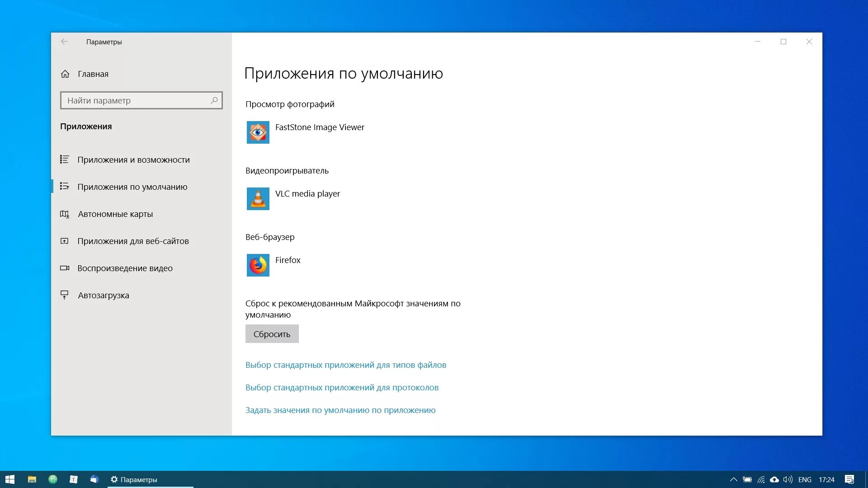The image size is (868, 488).
Task: Open the Главная home page
Action: [85, 74]
